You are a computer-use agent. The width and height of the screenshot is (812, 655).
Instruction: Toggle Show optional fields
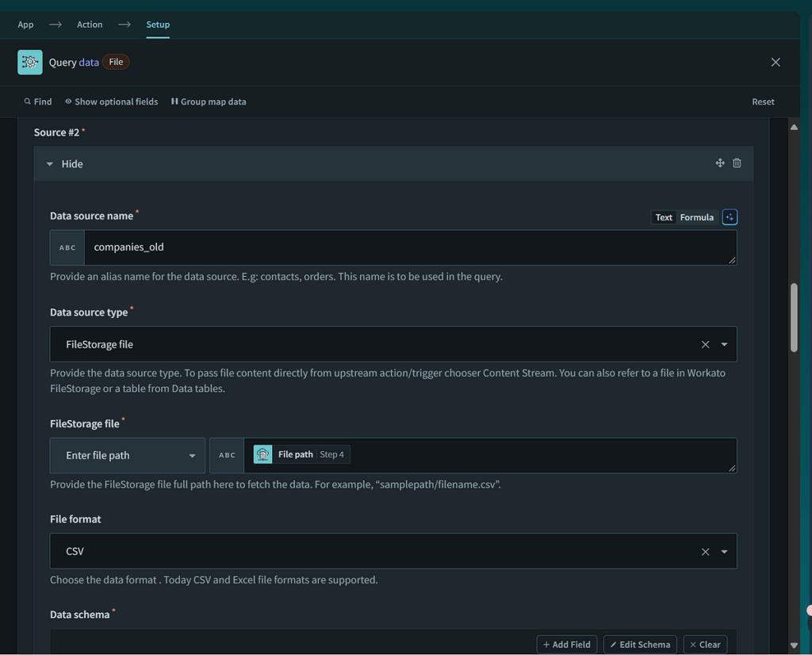click(111, 102)
